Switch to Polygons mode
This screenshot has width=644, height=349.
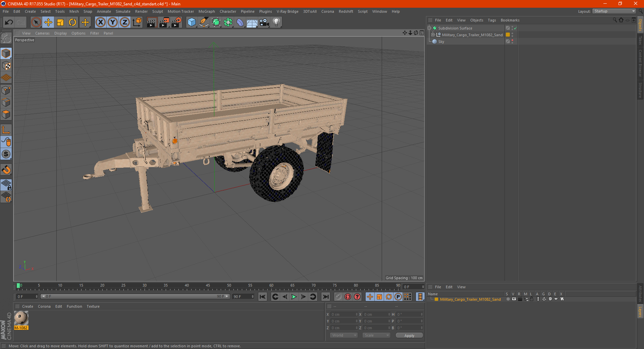pos(6,114)
